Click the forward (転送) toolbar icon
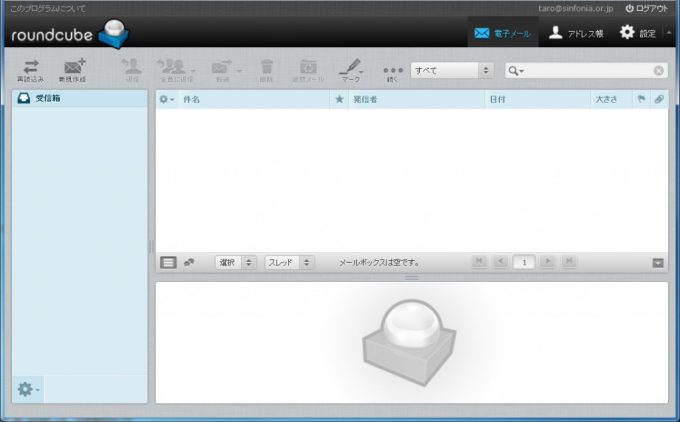The image size is (680, 422). (x=222, y=71)
